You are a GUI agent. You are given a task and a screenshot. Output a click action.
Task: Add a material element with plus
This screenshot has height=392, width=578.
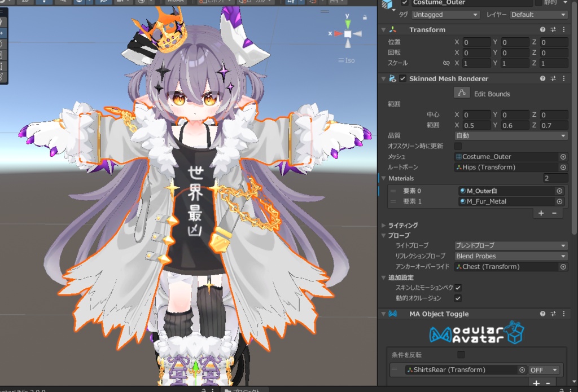541,213
